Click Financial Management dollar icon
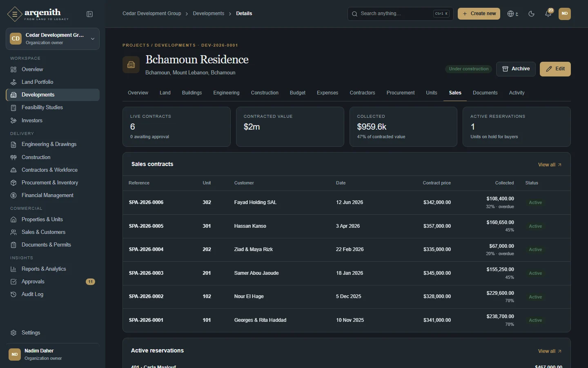 pyautogui.click(x=13, y=195)
